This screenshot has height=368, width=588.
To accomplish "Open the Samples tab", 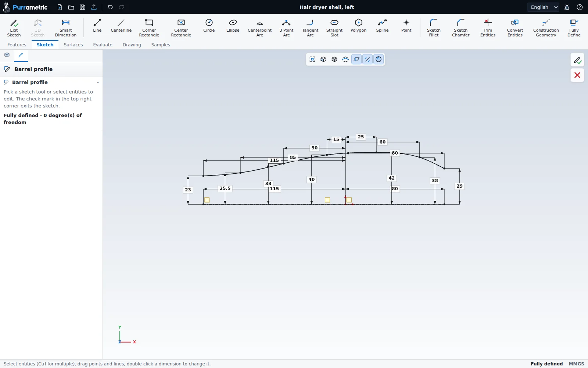I will (x=161, y=45).
